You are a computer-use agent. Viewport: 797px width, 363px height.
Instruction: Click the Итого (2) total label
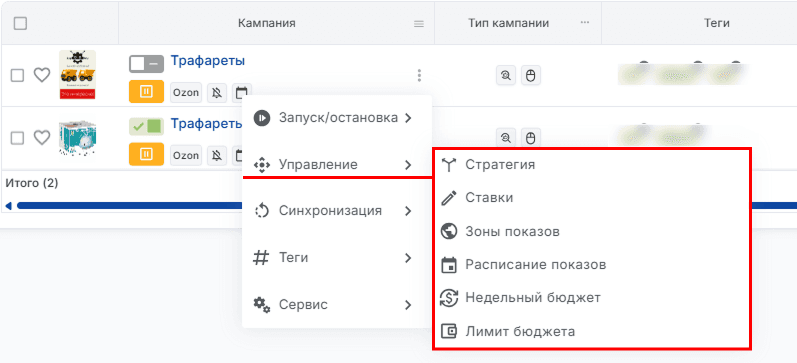[32, 183]
